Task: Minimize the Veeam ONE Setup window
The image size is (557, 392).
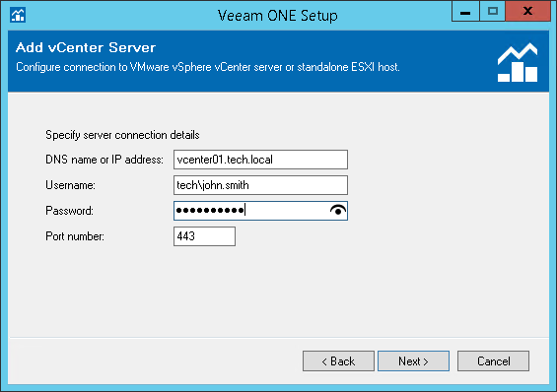Action: tap(465, 12)
